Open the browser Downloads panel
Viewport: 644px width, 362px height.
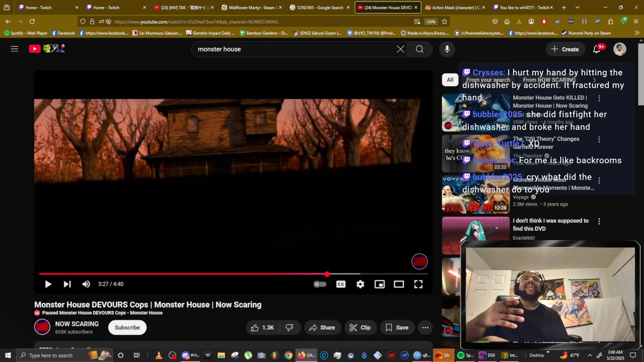[x=519, y=22]
